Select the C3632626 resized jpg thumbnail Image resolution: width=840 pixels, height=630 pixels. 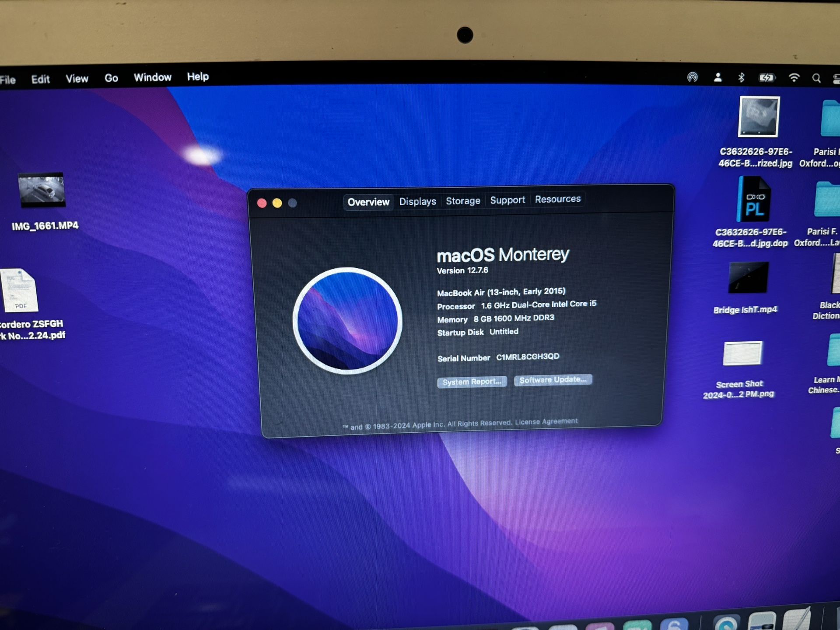[x=759, y=117]
